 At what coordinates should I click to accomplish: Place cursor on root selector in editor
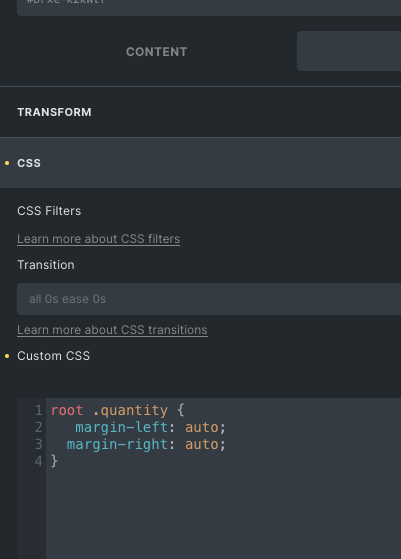tap(67, 410)
